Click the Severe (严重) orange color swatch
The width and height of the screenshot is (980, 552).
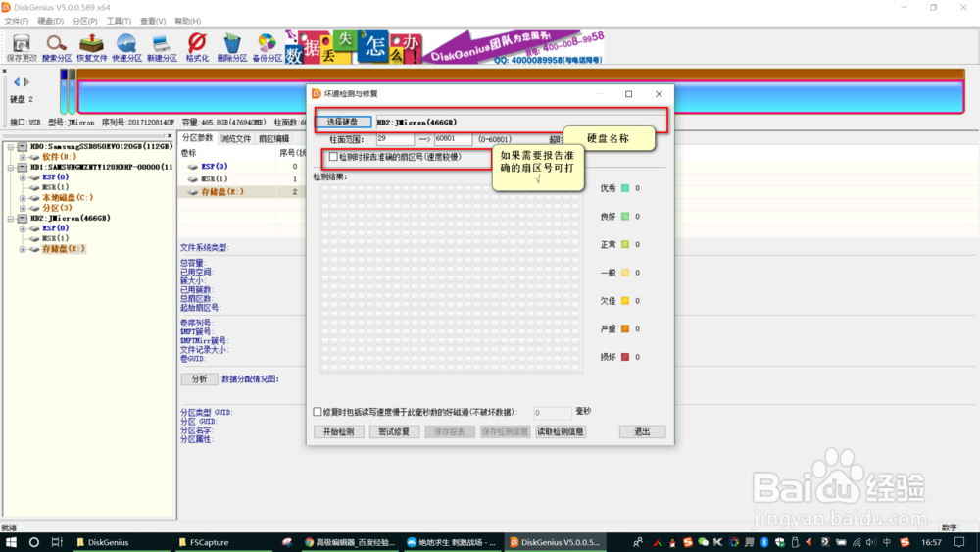(x=625, y=328)
